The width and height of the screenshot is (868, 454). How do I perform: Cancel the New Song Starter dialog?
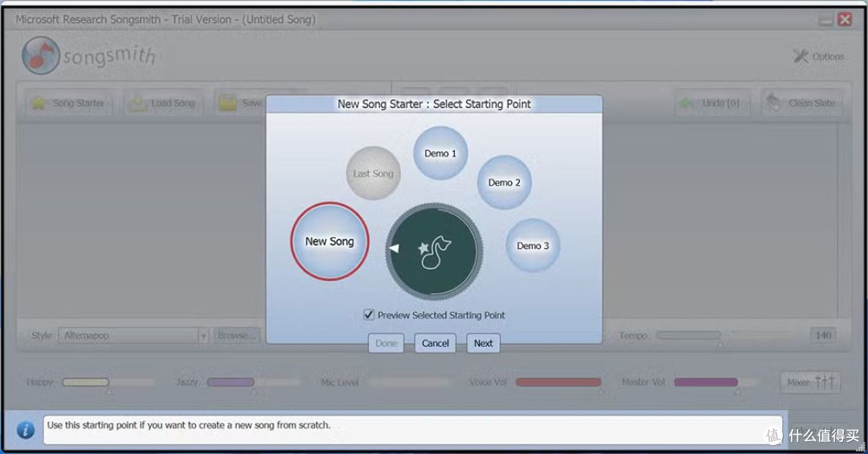(435, 343)
